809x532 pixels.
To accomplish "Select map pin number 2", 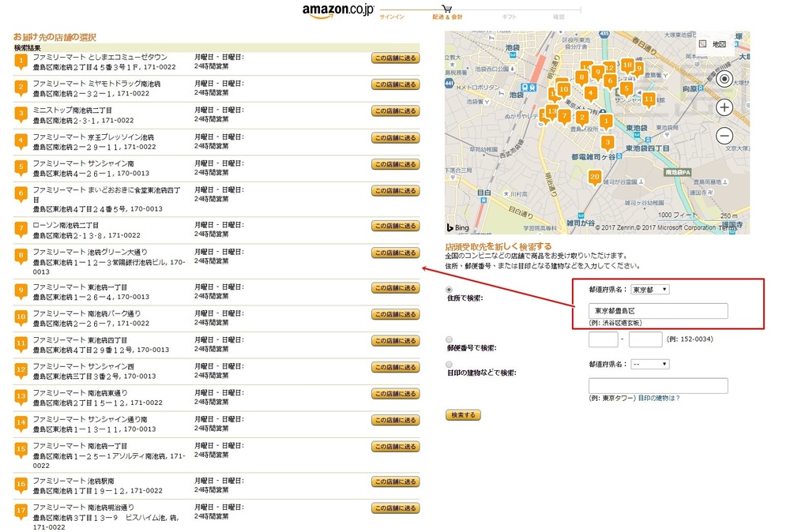I will pyautogui.click(x=582, y=118).
